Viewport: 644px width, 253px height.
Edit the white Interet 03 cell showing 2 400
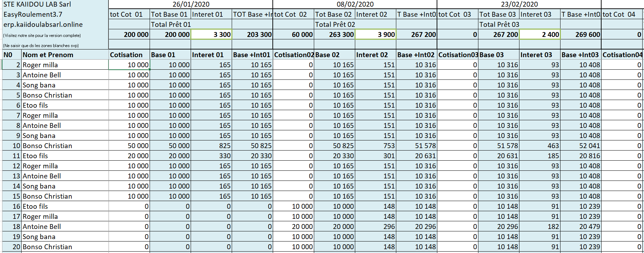[x=540, y=34]
